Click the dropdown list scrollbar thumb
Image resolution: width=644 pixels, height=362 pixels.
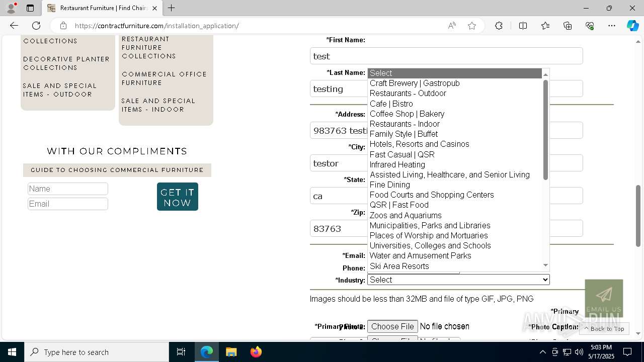[x=545, y=130]
